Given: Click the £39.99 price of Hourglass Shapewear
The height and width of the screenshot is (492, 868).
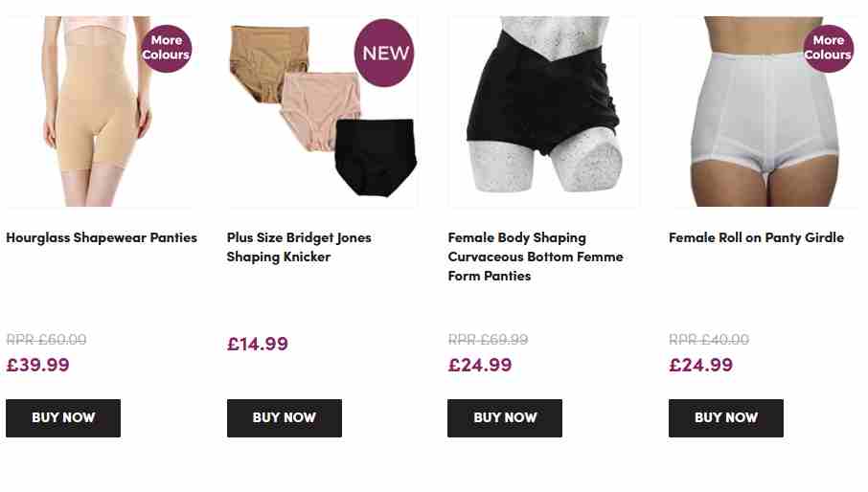Looking at the screenshot, I should pos(37,365).
